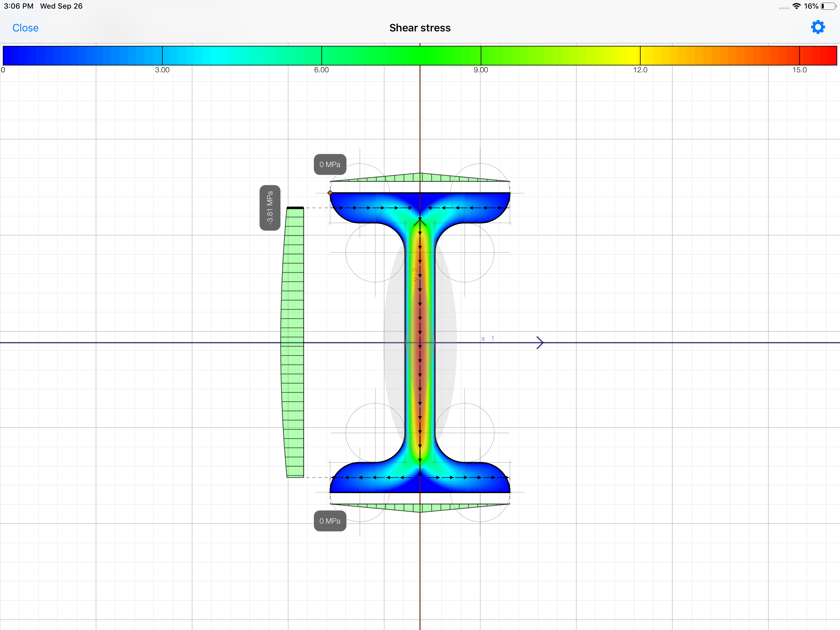
Task: Tap the Wi-Fi icon in status bar
Action: (796, 6)
